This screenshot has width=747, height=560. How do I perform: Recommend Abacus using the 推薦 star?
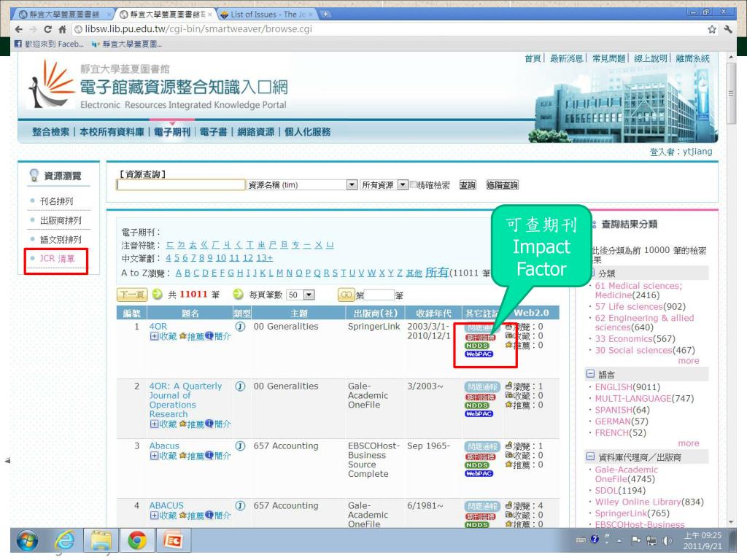pyautogui.click(x=192, y=456)
